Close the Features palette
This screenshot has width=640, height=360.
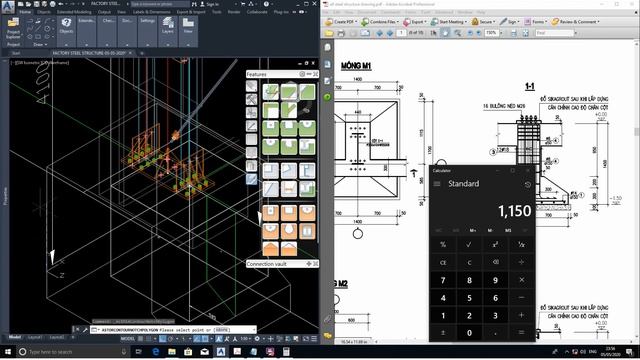click(x=316, y=74)
